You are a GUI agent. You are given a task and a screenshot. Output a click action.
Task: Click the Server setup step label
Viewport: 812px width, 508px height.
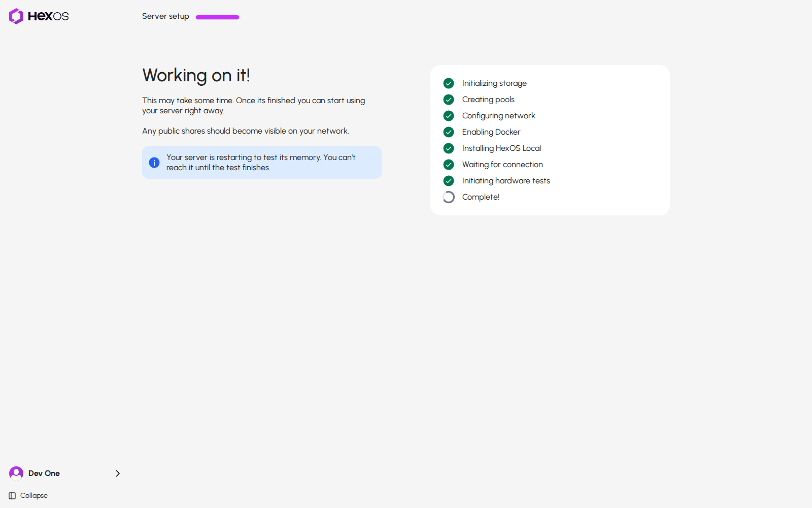[x=165, y=16]
